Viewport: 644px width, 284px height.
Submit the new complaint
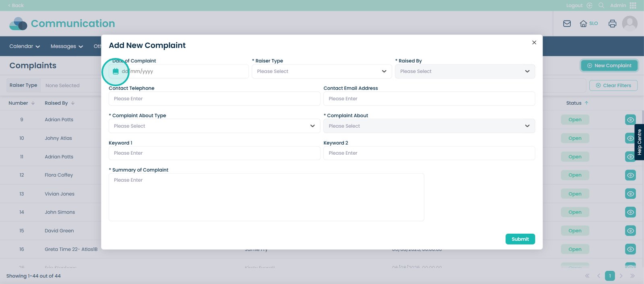[x=520, y=239]
